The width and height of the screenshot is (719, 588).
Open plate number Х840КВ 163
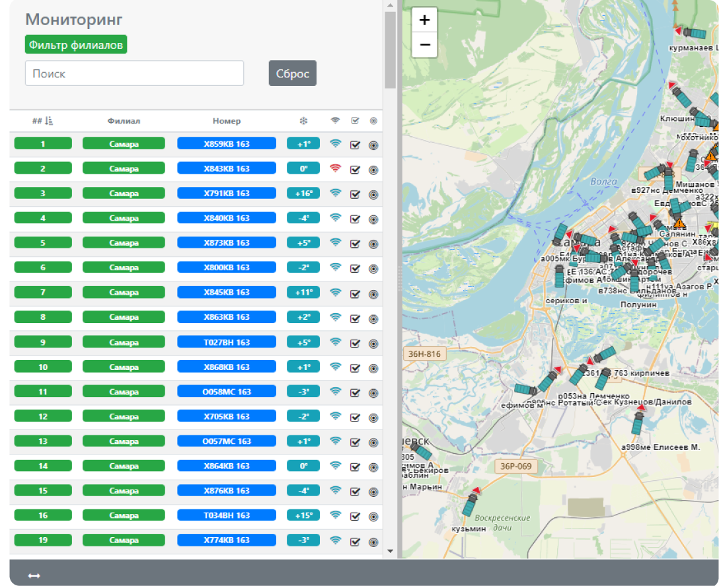(227, 218)
